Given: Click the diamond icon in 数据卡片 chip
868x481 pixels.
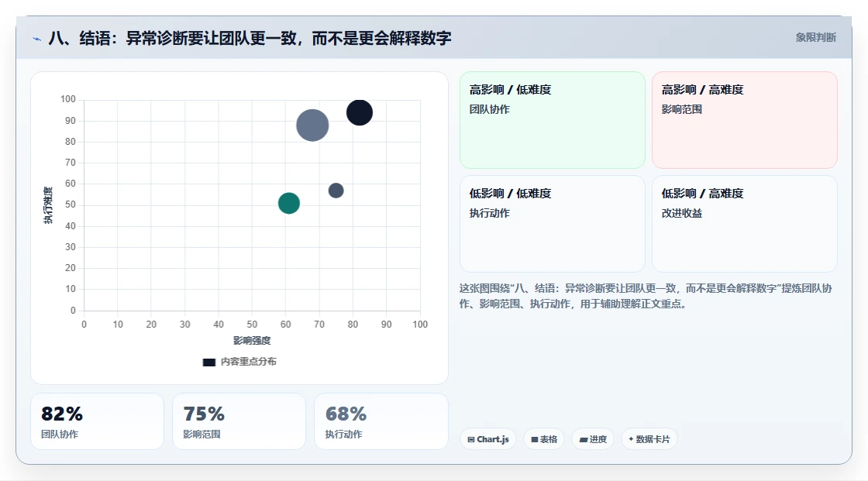Looking at the screenshot, I should coord(631,439).
